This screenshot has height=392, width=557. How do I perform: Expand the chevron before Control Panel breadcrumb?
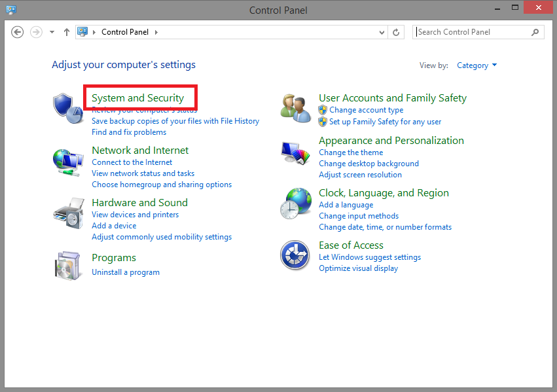[94, 32]
